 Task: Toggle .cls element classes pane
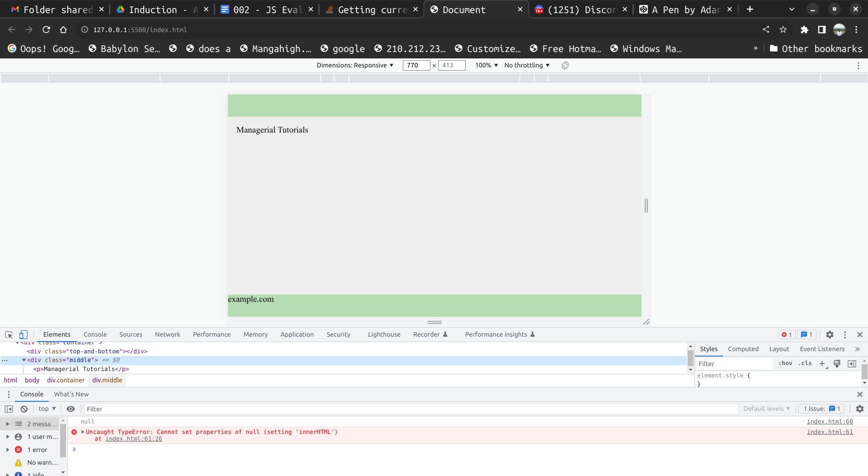tap(805, 363)
